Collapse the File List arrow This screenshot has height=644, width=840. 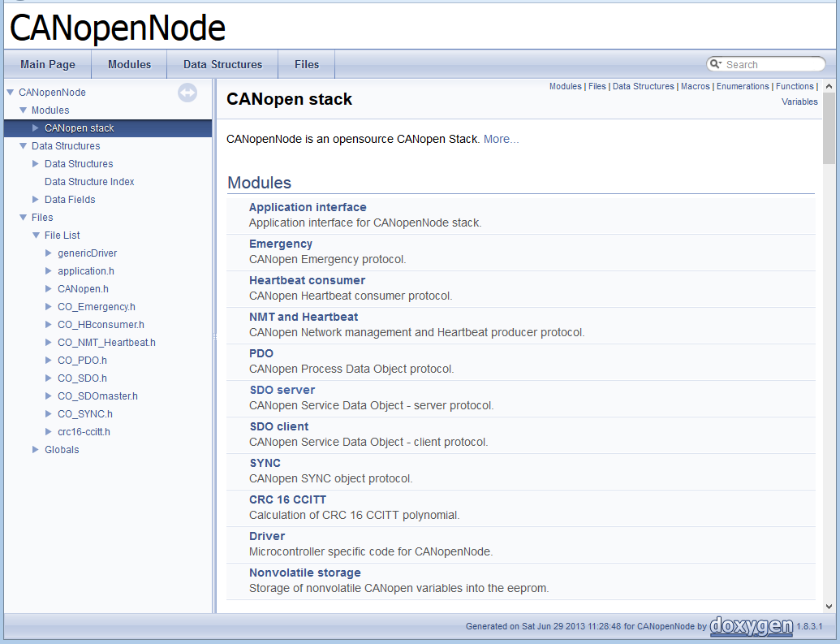tap(36, 235)
